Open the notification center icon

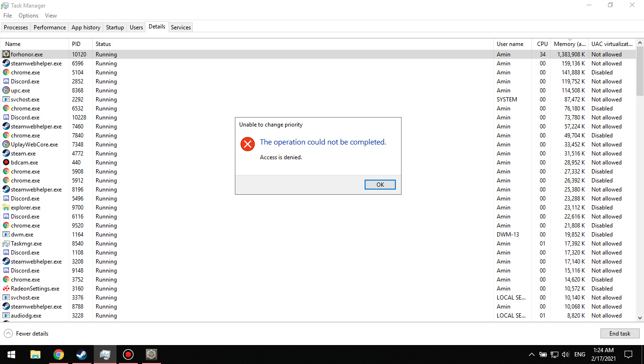(x=628, y=355)
